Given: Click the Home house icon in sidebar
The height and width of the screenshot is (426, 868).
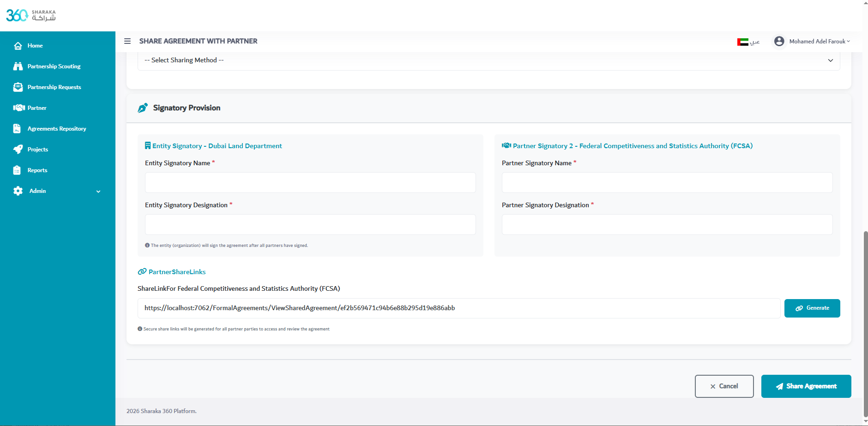Looking at the screenshot, I should [18, 46].
